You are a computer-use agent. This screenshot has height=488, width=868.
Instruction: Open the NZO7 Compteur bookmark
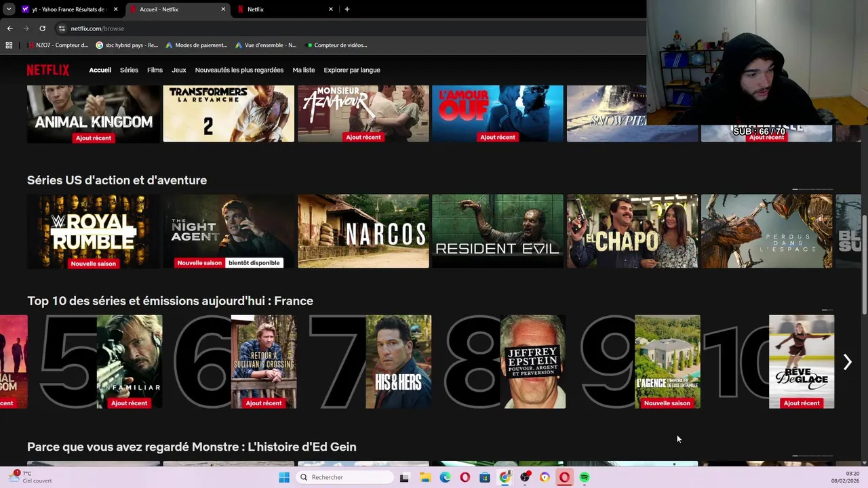pos(58,45)
